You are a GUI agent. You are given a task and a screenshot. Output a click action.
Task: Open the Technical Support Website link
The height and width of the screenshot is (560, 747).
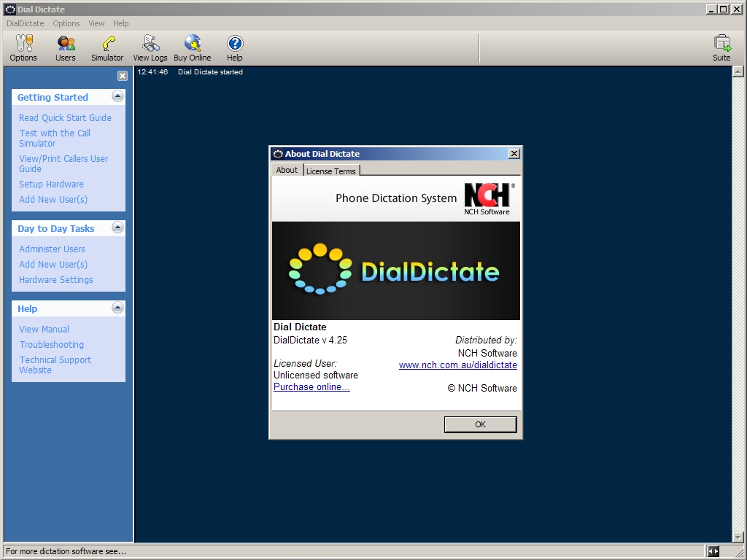55,365
